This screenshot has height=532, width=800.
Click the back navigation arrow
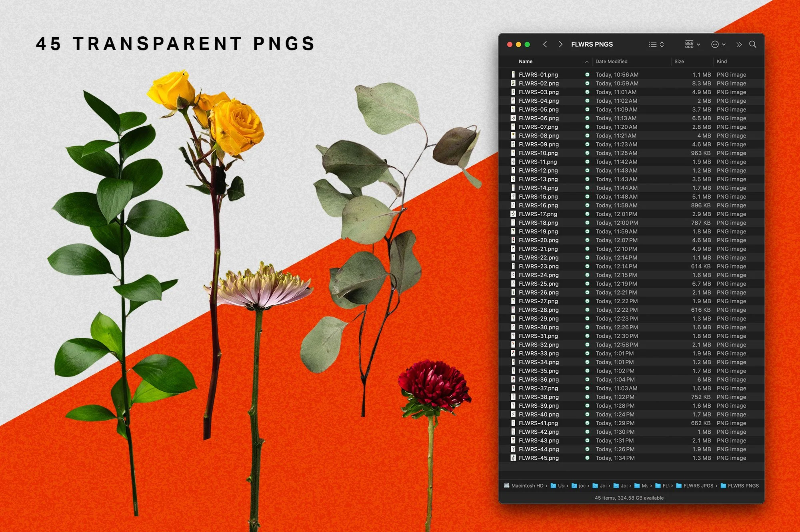click(545, 44)
